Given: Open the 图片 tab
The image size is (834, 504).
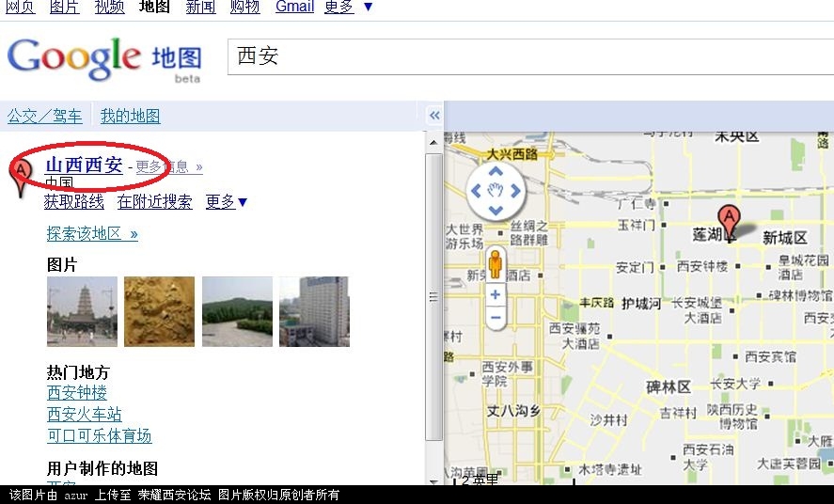Looking at the screenshot, I should 64,7.
